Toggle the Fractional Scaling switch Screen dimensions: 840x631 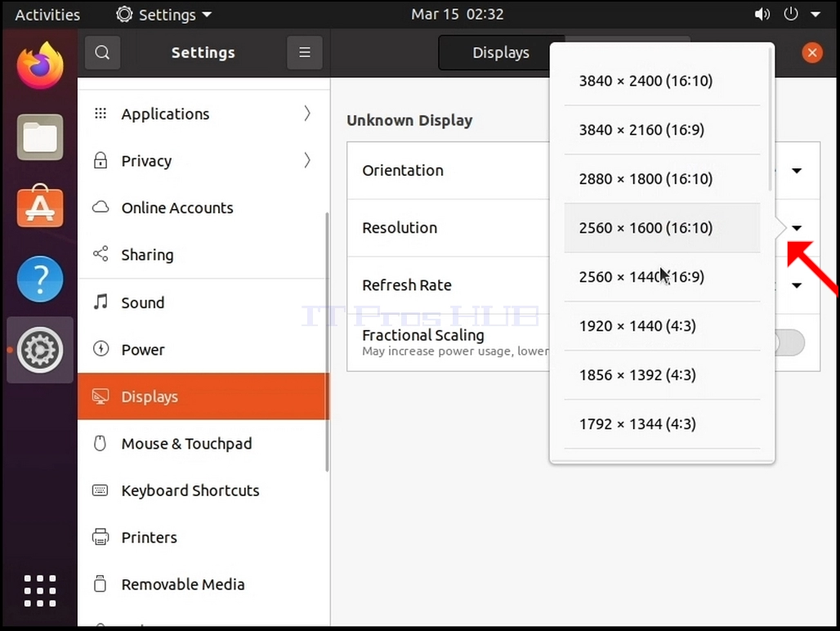click(x=789, y=342)
